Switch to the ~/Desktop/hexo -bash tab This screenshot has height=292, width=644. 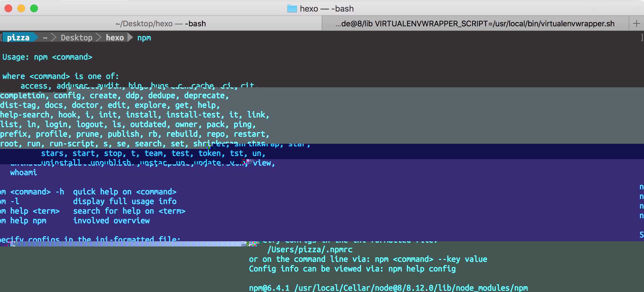pos(161,23)
